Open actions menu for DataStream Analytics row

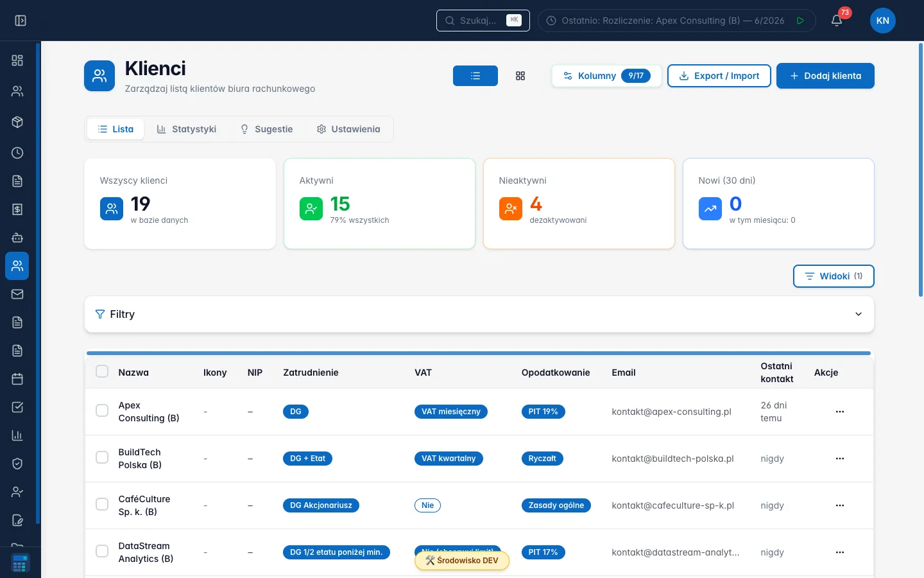840,552
